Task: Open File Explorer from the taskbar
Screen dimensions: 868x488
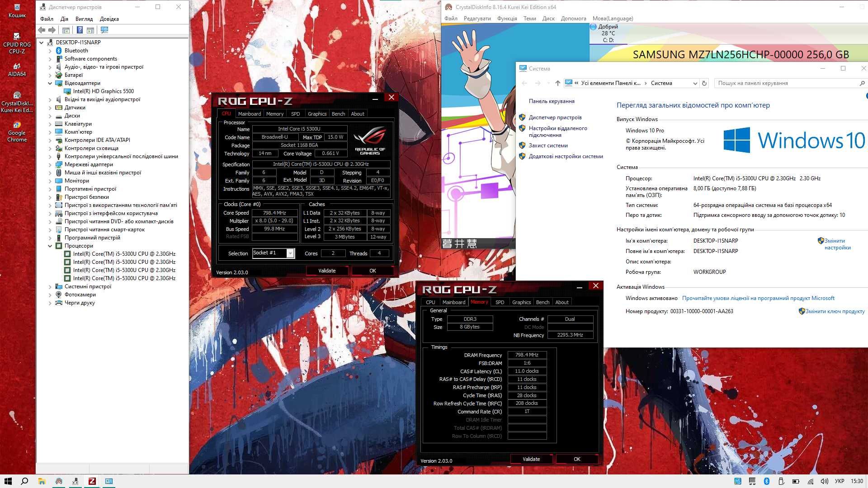Action: tap(42, 481)
